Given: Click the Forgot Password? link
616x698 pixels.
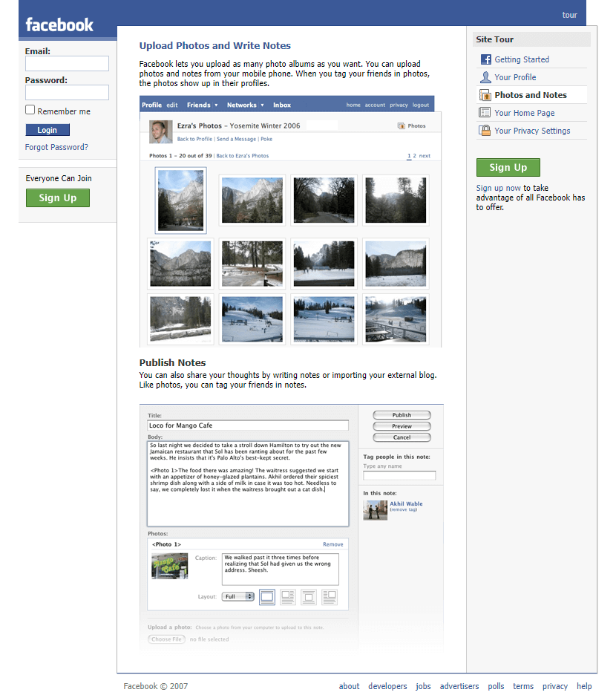Looking at the screenshot, I should (56, 147).
